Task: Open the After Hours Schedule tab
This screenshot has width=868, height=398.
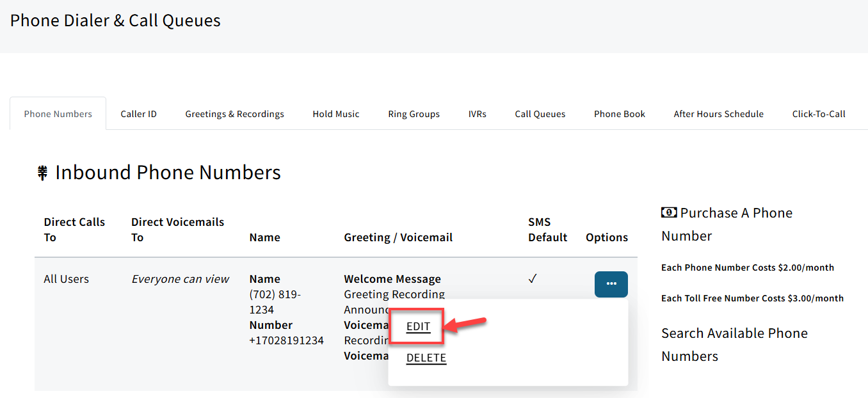Action: (x=718, y=113)
